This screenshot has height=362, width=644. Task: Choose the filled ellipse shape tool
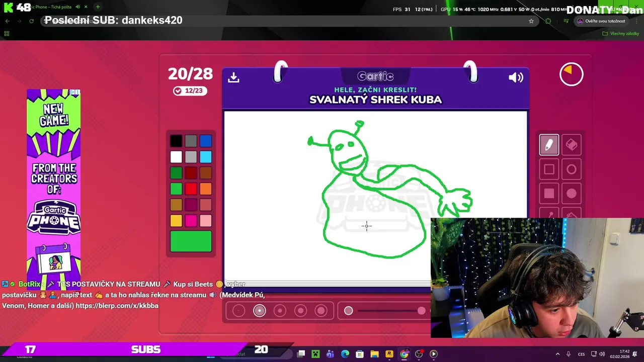pyautogui.click(x=572, y=194)
